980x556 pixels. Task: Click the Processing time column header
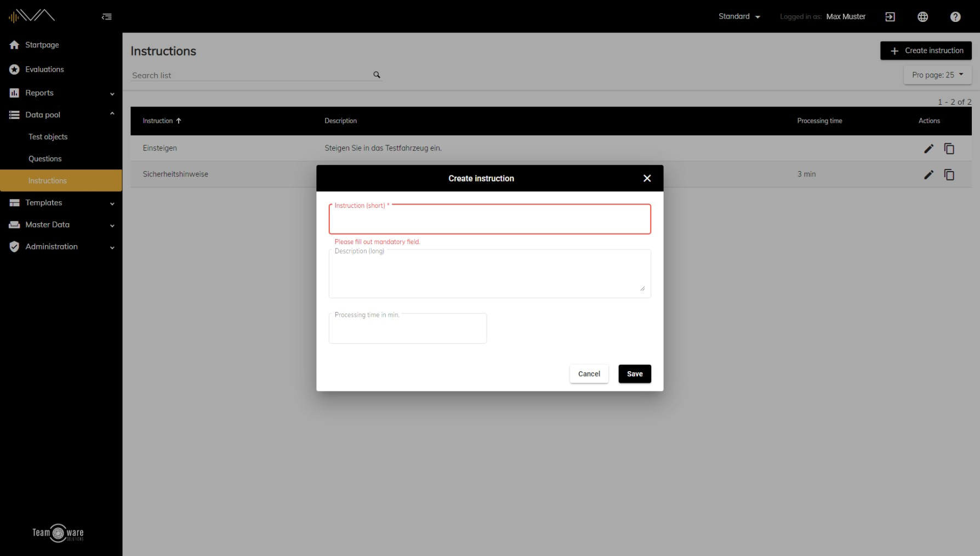819,121
